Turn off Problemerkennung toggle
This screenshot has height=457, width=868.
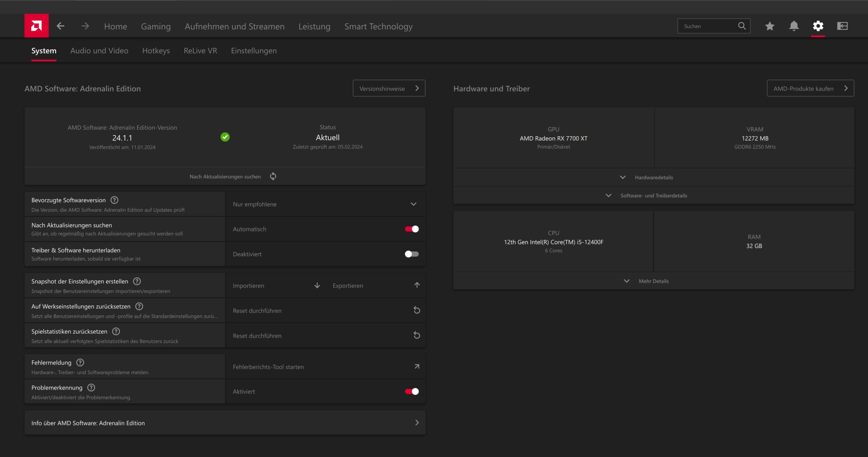tap(412, 391)
